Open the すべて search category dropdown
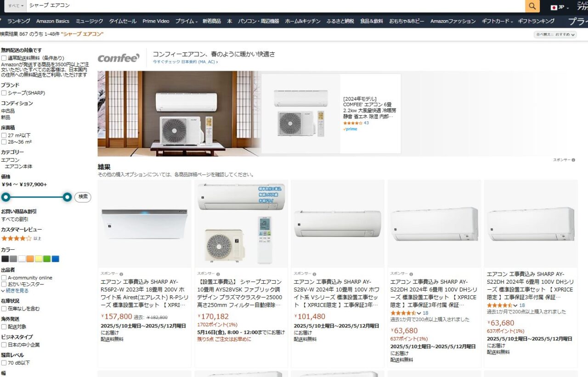588x377 pixels. (16, 6)
